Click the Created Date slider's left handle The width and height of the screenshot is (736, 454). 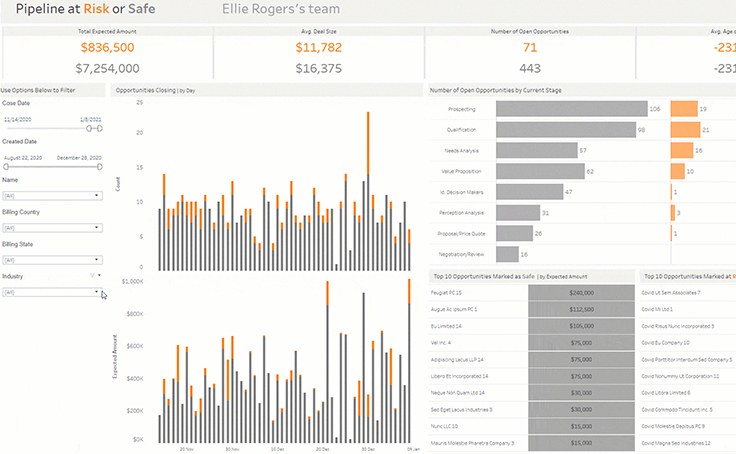tap(6, 166)
